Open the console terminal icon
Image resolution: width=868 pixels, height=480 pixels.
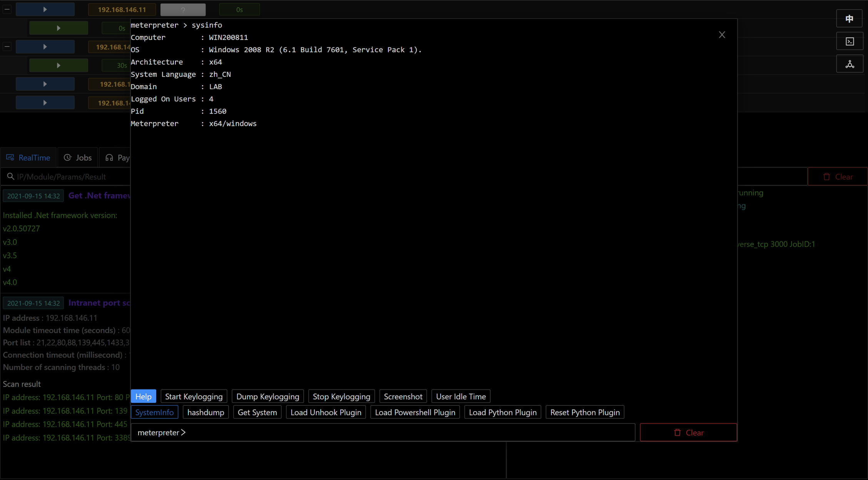[x=850, y=41]
